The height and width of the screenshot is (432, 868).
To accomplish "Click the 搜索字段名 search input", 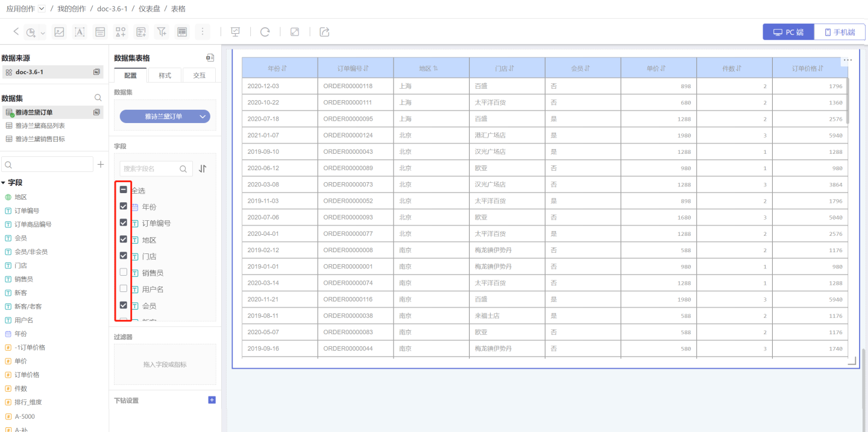I will click(149, 169).
